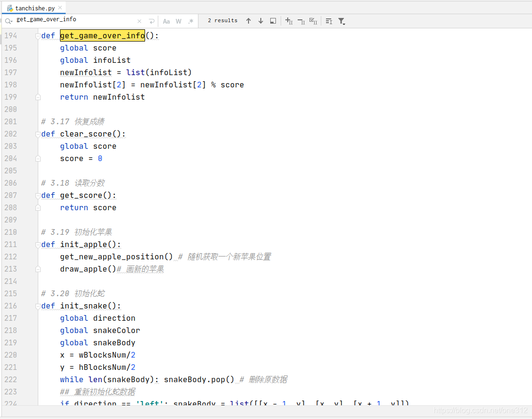Click '2 results' search count label
The height and width of the screenshot is (419, 532).
point(223,21)
